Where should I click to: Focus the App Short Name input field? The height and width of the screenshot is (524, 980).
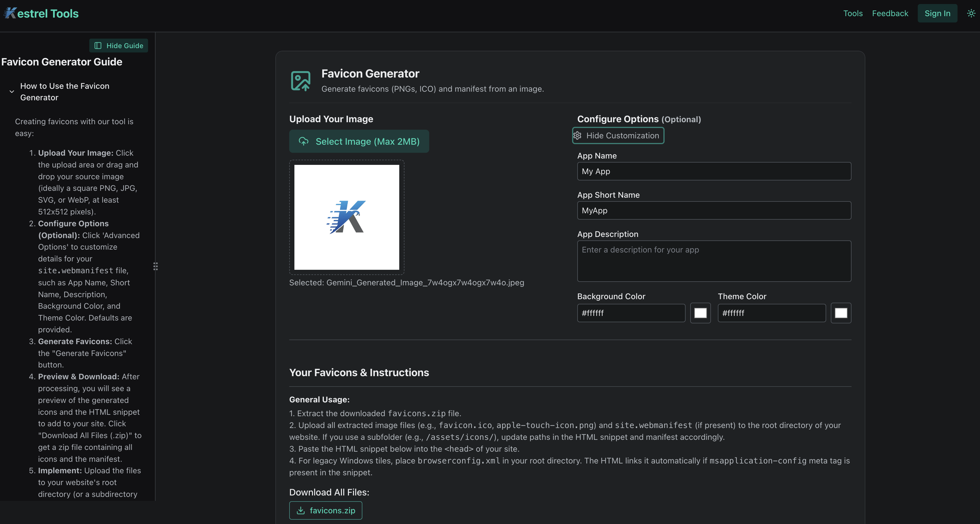[x=714, y=210]
